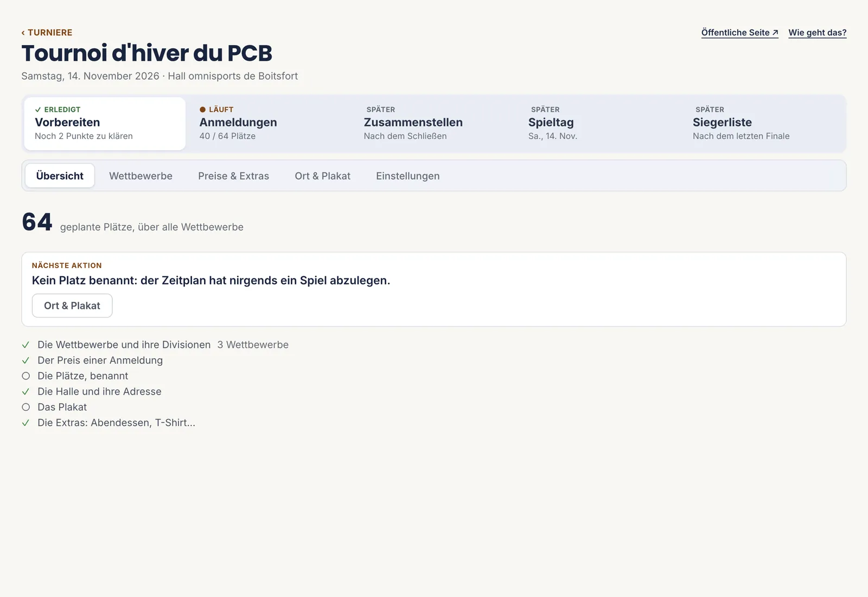This screenshot has height=597, width=868.
Task: Open the Zusammenstellen step
Action: click(x=434, y=124)
